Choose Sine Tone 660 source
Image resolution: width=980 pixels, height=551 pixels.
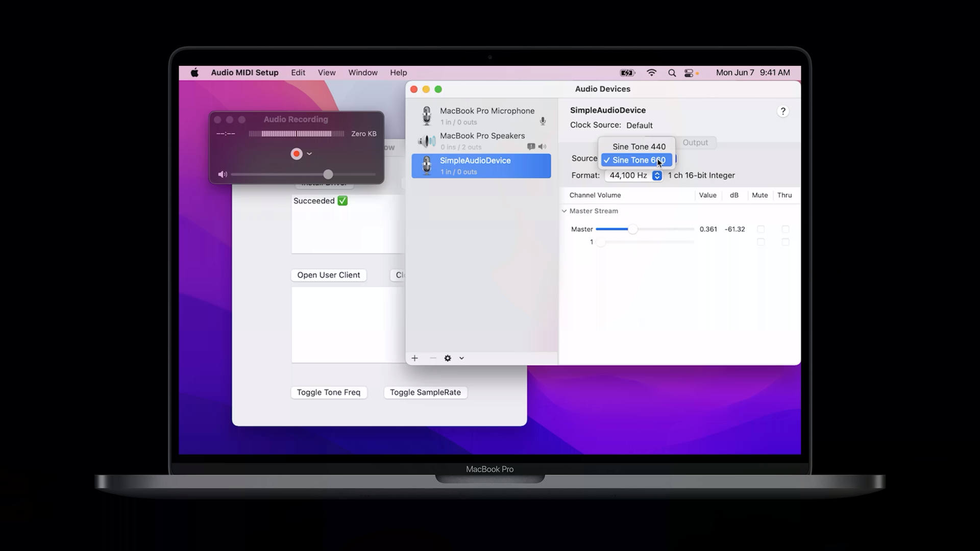pyautogui.click(x=637, y=160)
